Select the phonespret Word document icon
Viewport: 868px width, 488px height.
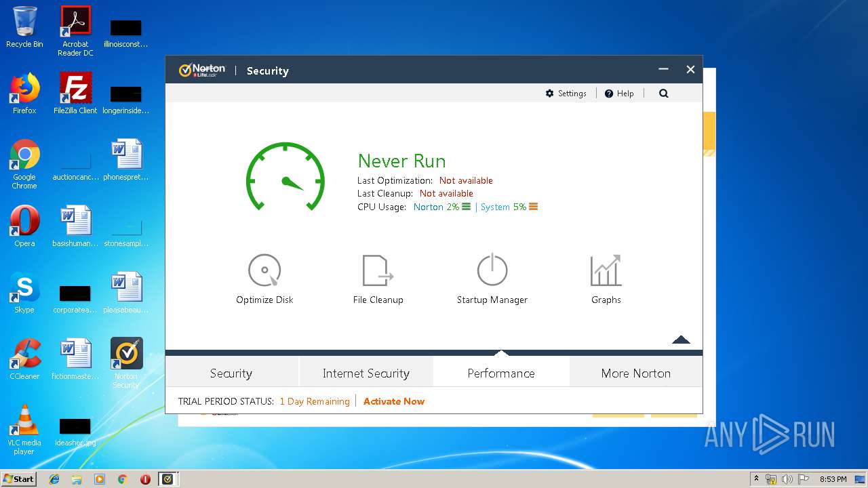(126, 160)
